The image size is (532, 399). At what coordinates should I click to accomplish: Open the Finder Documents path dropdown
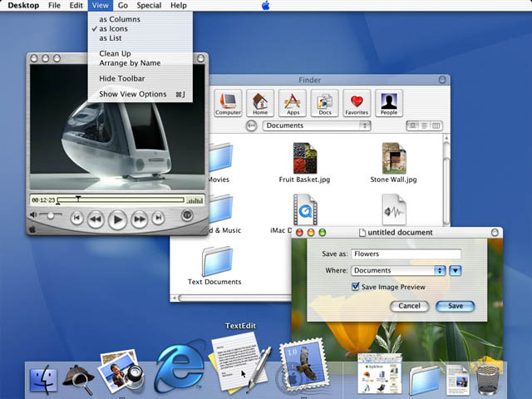point(317,126)
